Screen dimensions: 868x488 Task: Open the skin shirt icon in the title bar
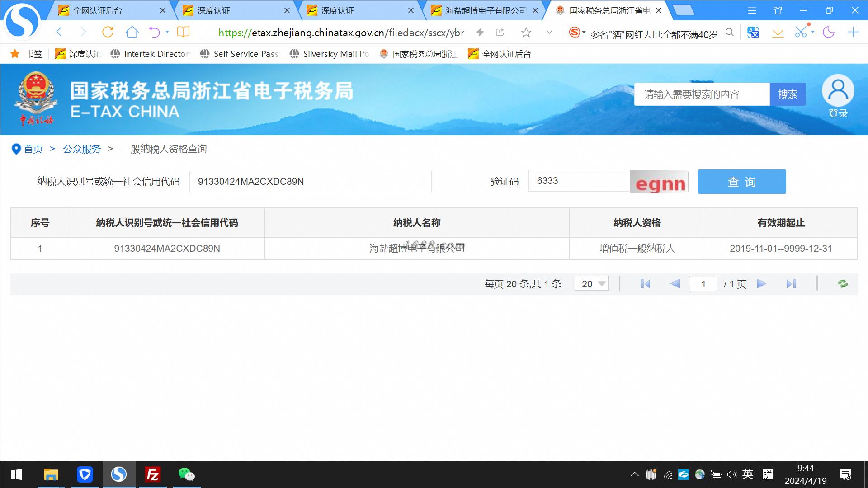coord(778,10)
